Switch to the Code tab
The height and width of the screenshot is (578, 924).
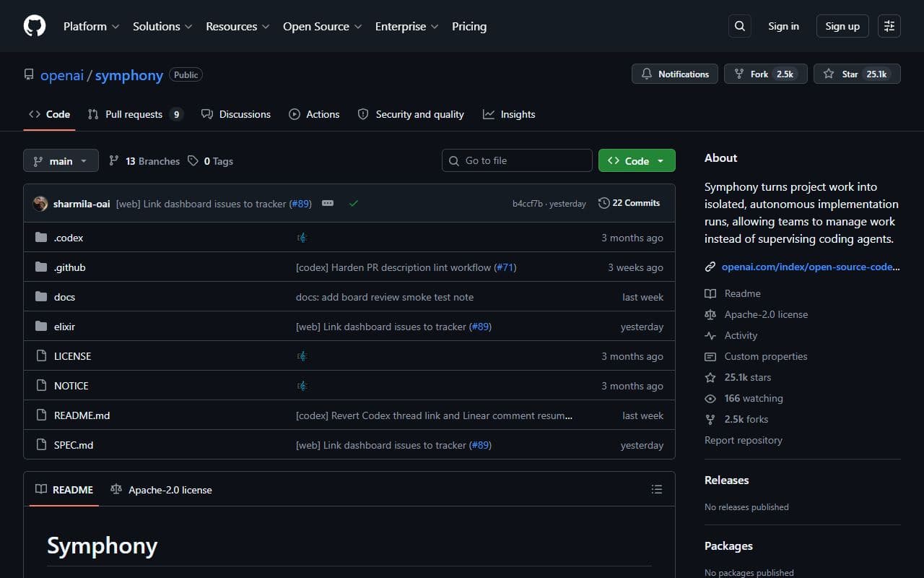pos(49,114)
